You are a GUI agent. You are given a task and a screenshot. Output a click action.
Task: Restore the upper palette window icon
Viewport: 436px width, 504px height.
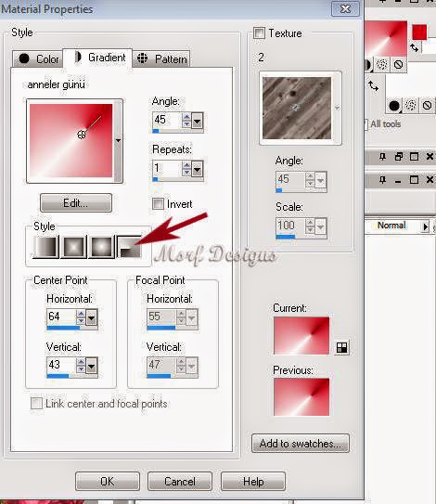click(398, 157)
